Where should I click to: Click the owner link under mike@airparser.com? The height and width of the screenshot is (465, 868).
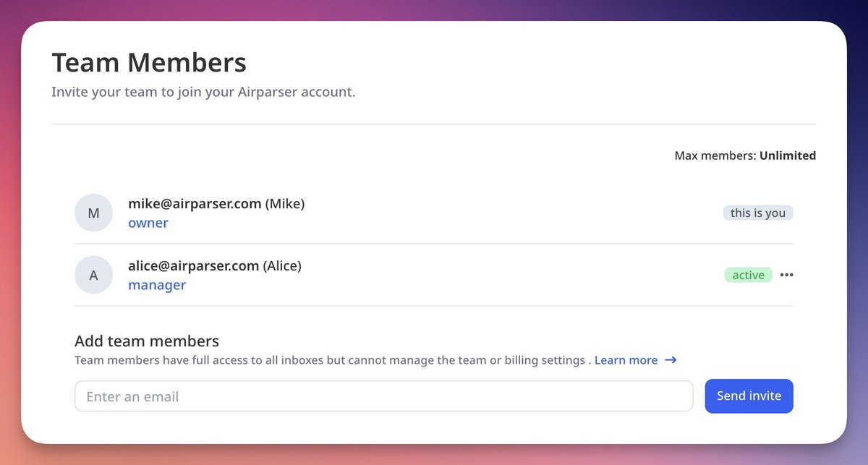(x=148, y=223)
